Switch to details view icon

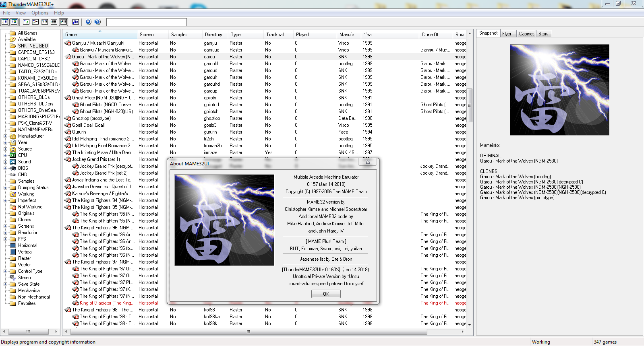click(x=54, y=22)
